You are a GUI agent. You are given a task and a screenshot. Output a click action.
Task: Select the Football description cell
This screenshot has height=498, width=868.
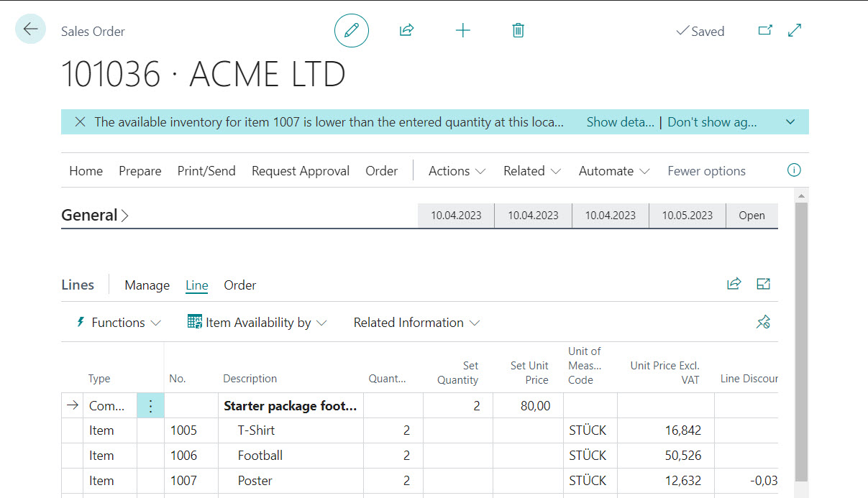tap(291, 456)
